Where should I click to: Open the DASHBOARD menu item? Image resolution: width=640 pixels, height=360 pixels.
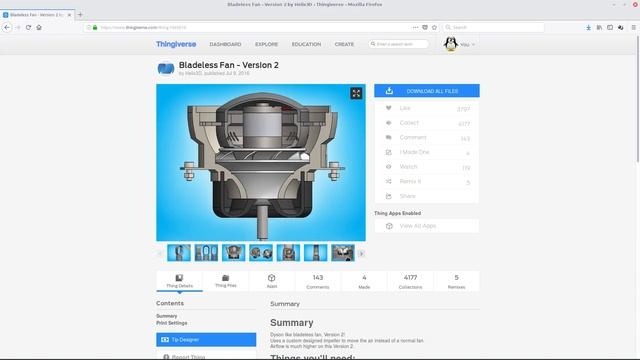pyautogui.click(x=225, y=44)
